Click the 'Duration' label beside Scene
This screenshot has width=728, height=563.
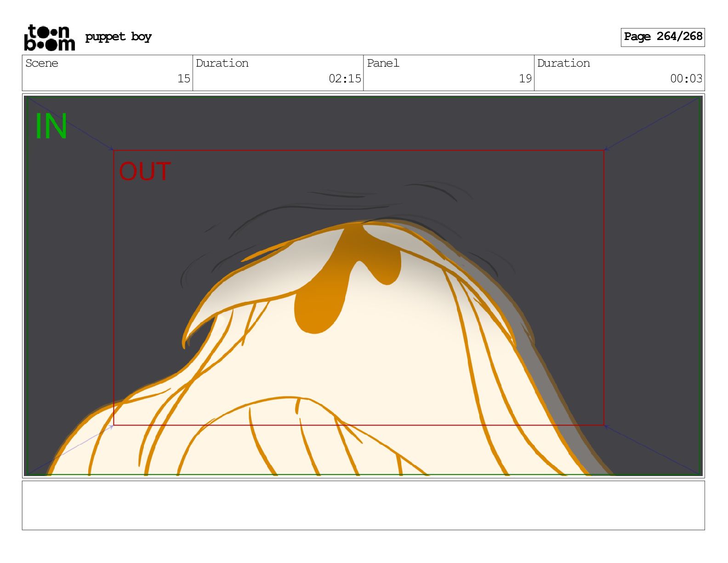[222, 63]
